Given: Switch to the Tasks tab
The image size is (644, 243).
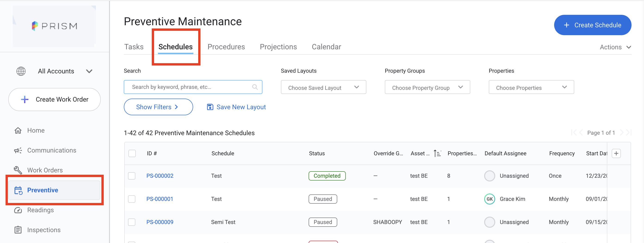Looking at the screenshot, I should (134, 47).
